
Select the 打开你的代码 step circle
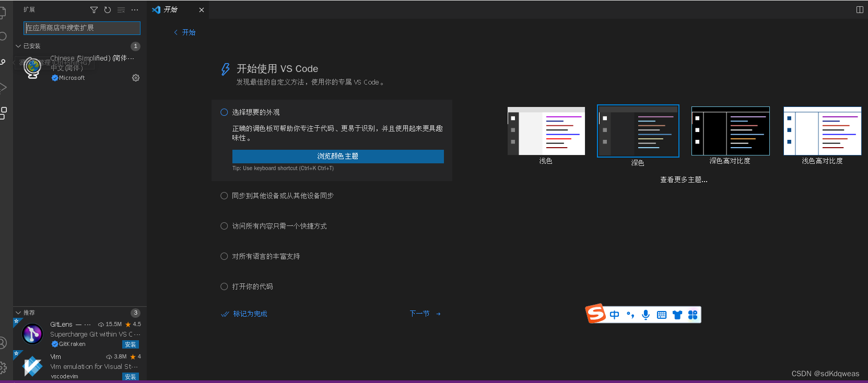(224, 286)
